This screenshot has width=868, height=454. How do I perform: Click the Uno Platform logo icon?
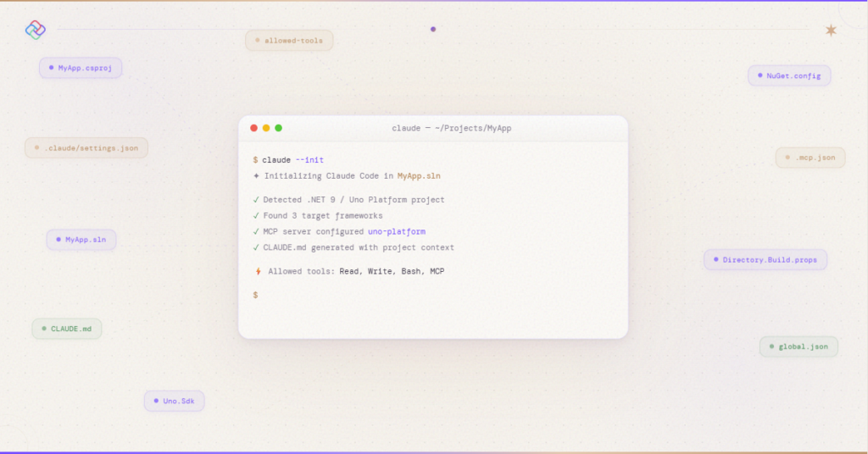[x=35, y=30]
